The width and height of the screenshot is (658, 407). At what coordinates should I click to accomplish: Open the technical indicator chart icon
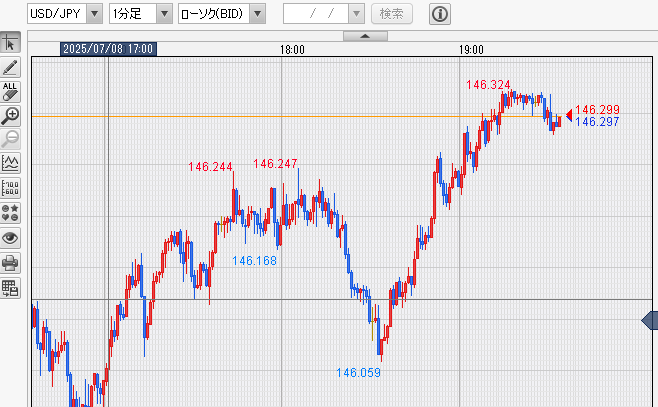10,163
